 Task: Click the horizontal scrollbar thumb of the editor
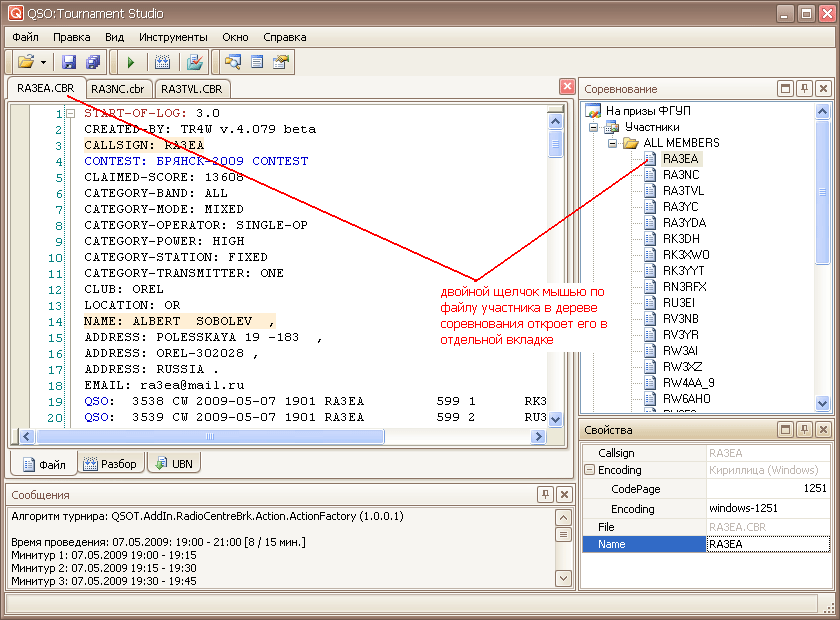click(x=208, y=437)
